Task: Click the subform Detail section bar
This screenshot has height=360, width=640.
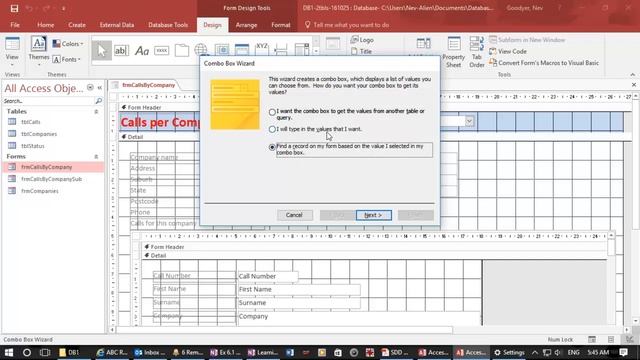Action: click(x=375, y=256)
